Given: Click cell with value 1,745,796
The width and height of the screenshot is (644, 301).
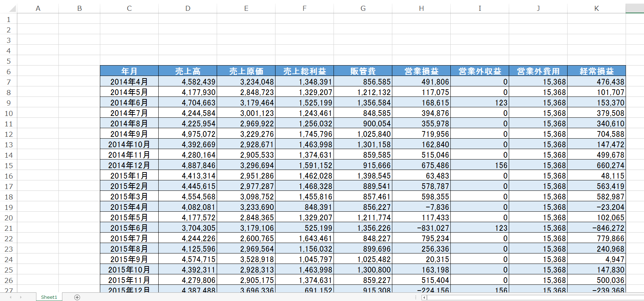Looking at the screenshot, I should point(304,134).
